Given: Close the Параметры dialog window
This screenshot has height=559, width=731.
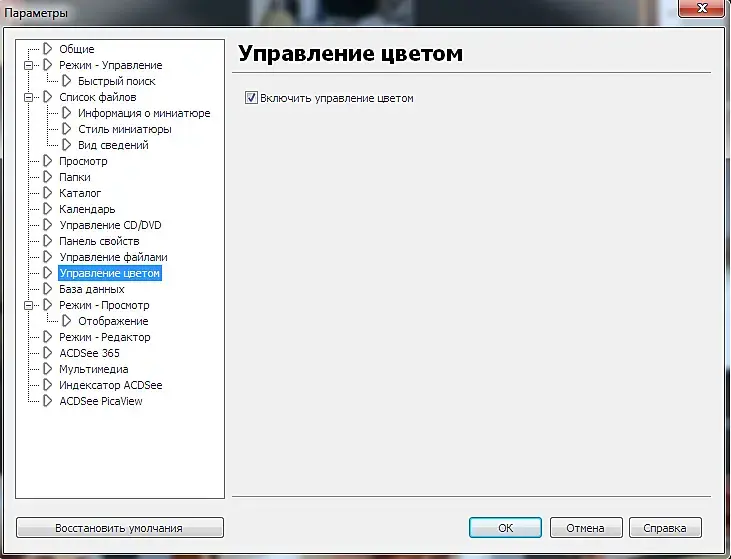Looking at the screenshot, I should coord(701,8).
